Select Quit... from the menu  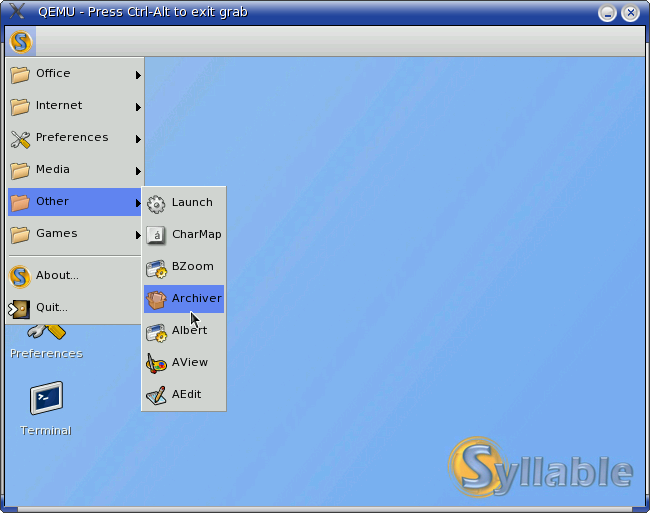tap(75, 308)
